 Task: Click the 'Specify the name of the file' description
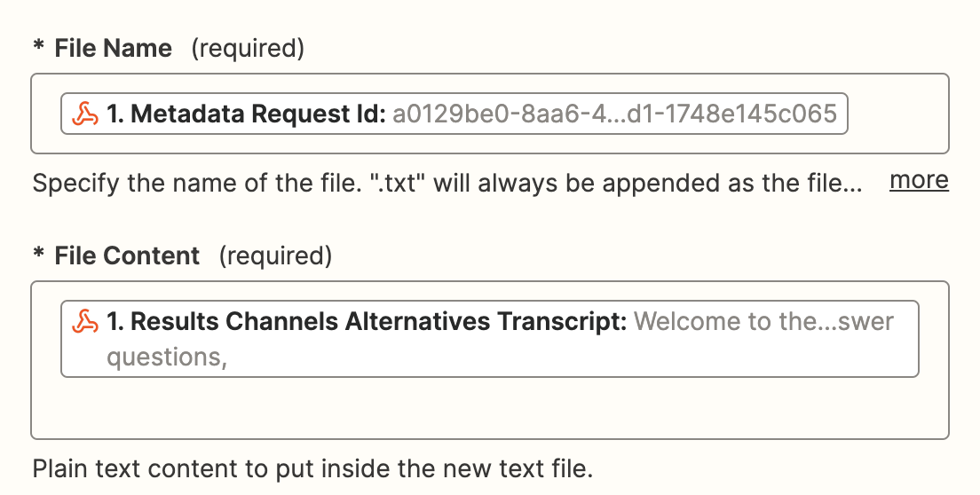pos(447,183)
